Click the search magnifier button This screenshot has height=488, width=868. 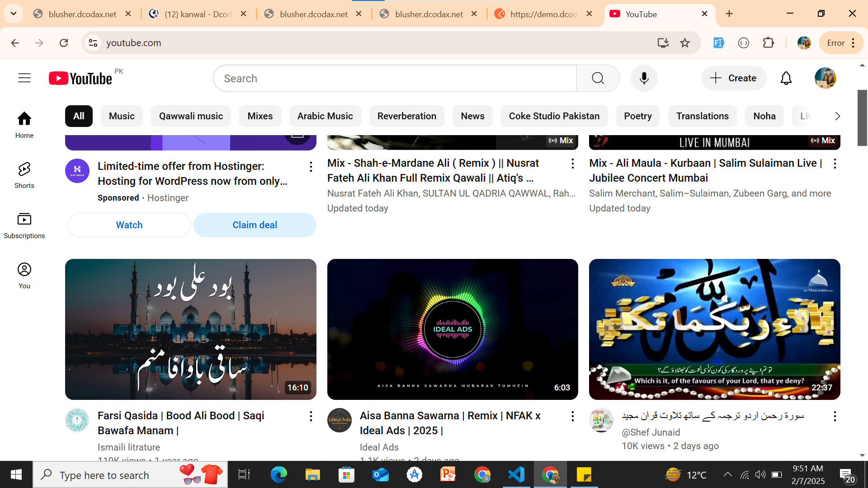pos(598,78)
